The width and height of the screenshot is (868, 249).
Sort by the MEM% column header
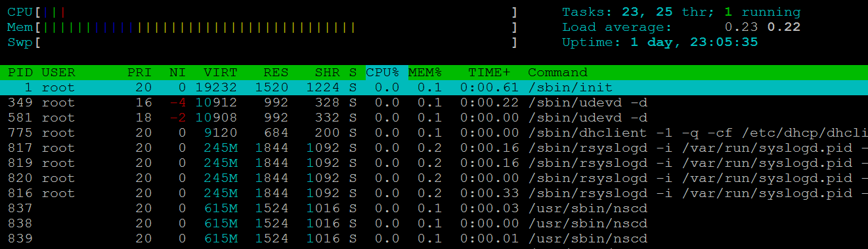[x=425, y=72]
